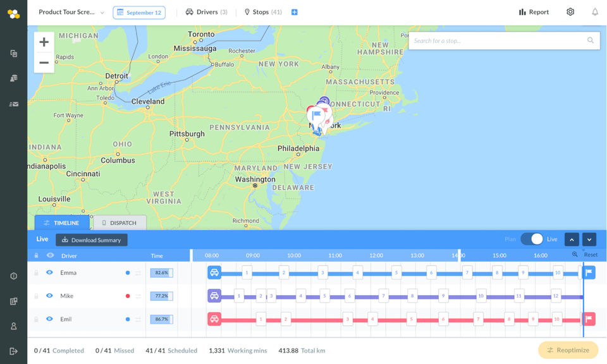Screen dimensions: 607x364
Task: Click Mike's red color dot
Action: (128, 296)
